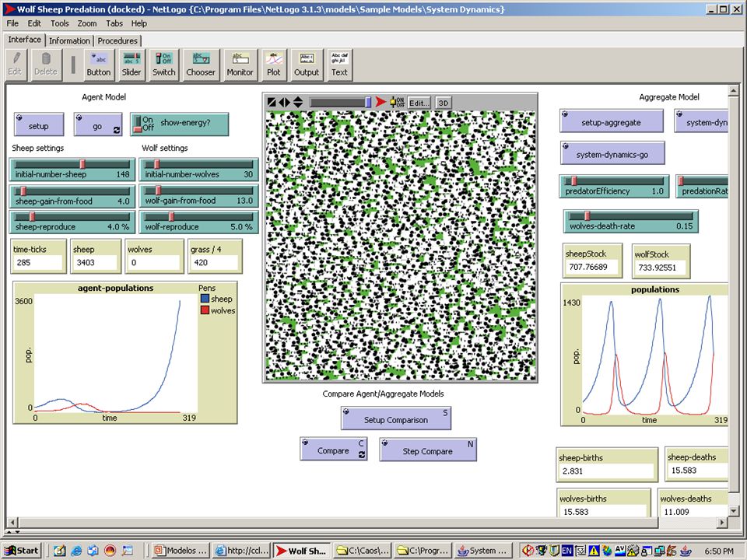Launch Internet Explorer from quick launch

(76, 551)
